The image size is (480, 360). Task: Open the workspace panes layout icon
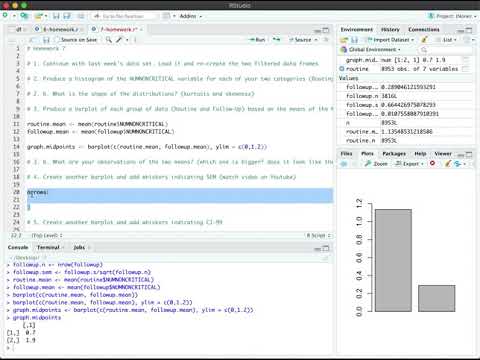point(166,16)
